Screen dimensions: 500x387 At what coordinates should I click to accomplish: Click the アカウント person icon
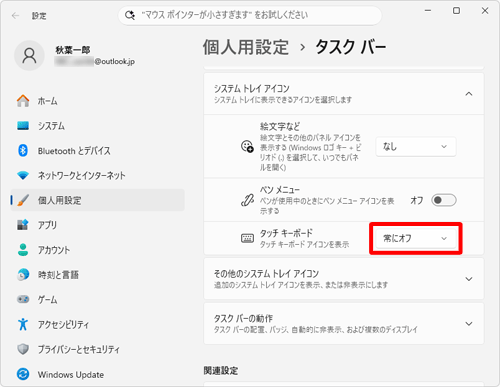coord(23,250)
